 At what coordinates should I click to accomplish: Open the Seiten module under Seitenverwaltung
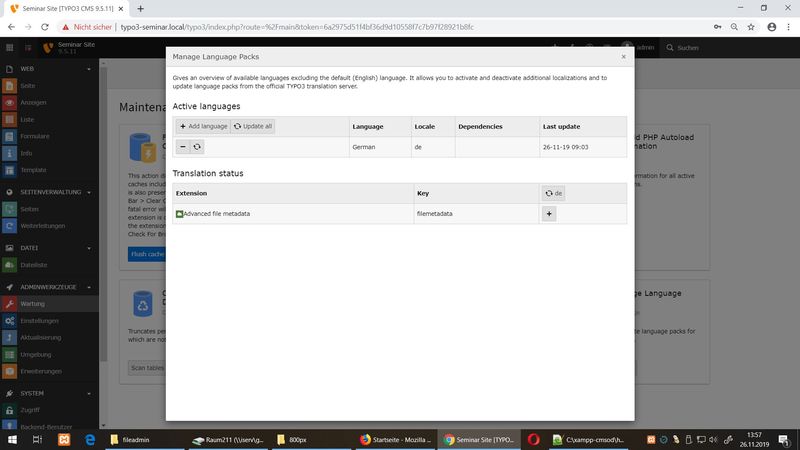49,209
